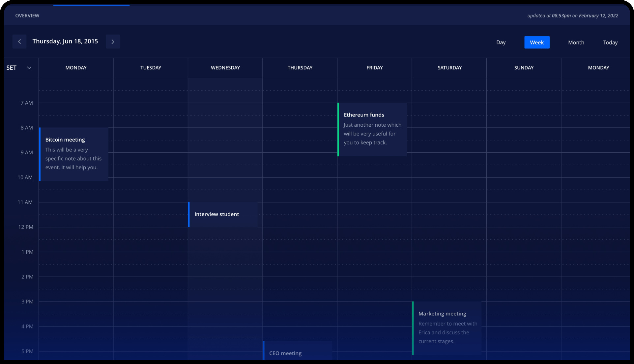Select the Interview student event
Screen dimensions: 634x364
pos(223,214)
